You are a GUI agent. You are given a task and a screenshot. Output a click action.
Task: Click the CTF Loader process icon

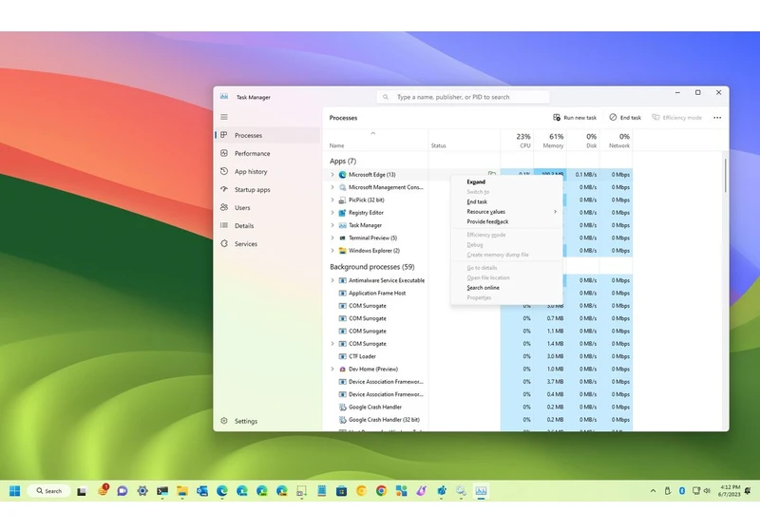click(x=342, y=356)
